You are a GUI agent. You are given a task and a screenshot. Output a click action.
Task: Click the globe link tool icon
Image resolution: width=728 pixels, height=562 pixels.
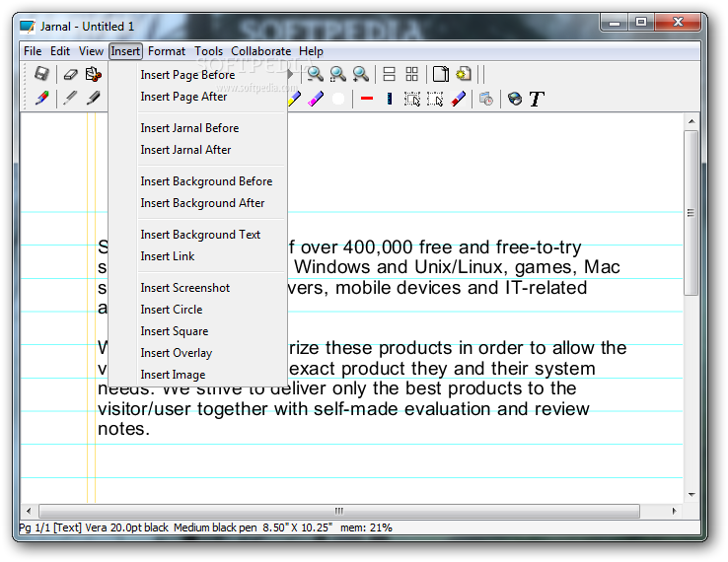pos(514,99)
